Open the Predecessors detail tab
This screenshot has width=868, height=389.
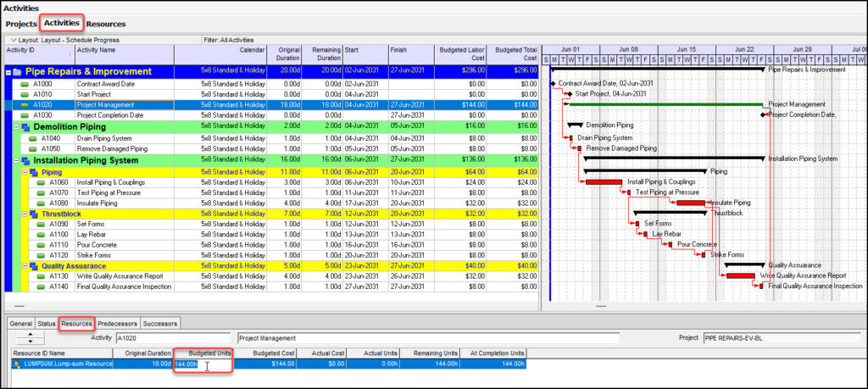point(117,324)
